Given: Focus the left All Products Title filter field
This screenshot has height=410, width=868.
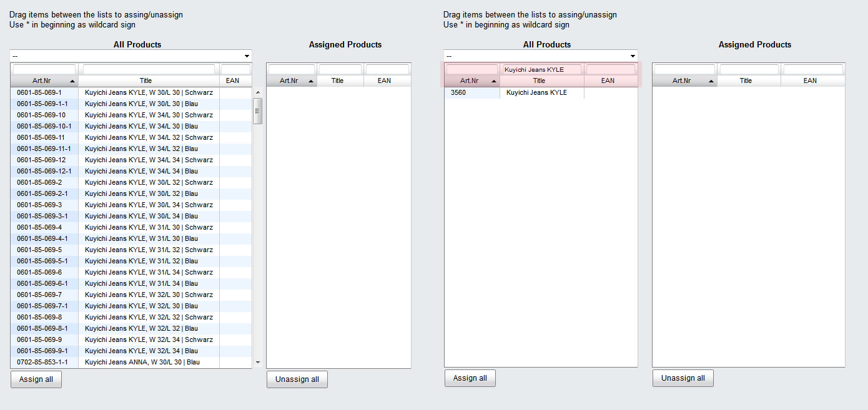Looking at the screenshot, I should point(149,69).
